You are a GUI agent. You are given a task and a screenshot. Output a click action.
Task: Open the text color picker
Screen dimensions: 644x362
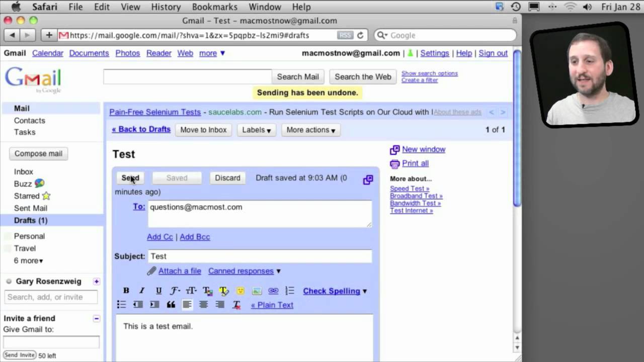(207, 291)
